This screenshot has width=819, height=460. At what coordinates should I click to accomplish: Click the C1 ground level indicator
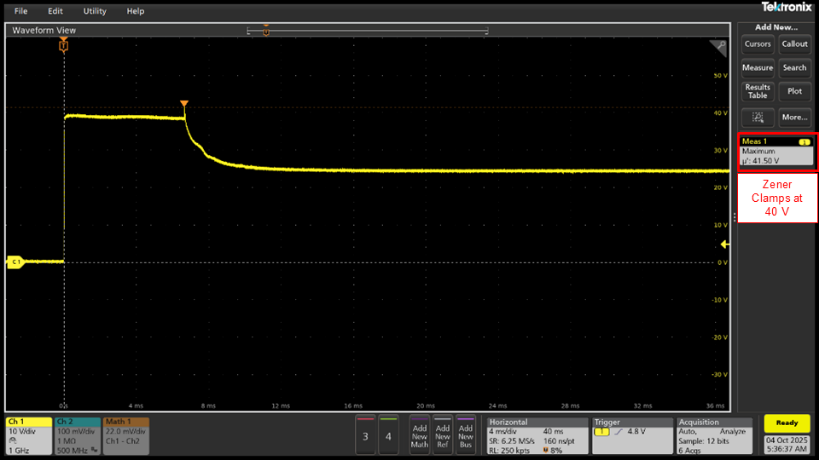pos(15,262)
